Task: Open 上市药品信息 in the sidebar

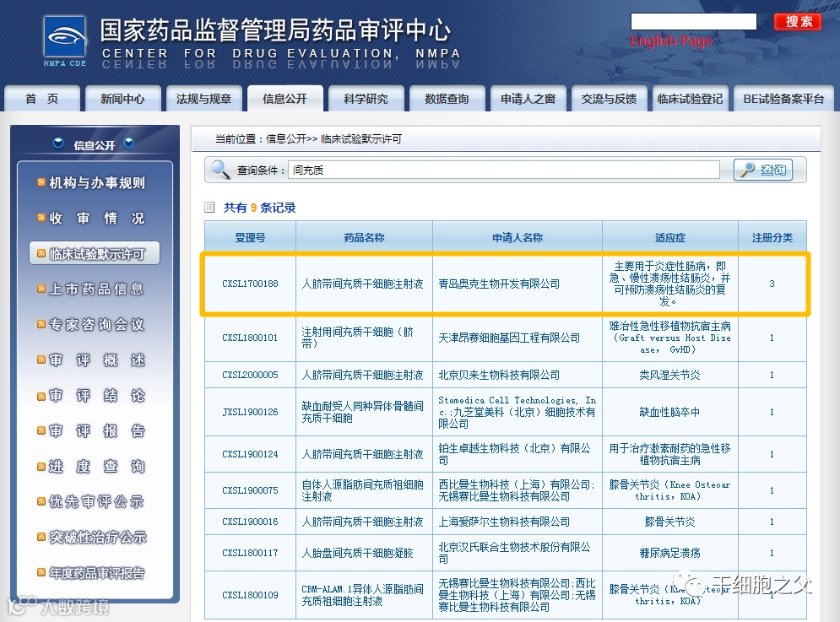Action: (97, 289)
